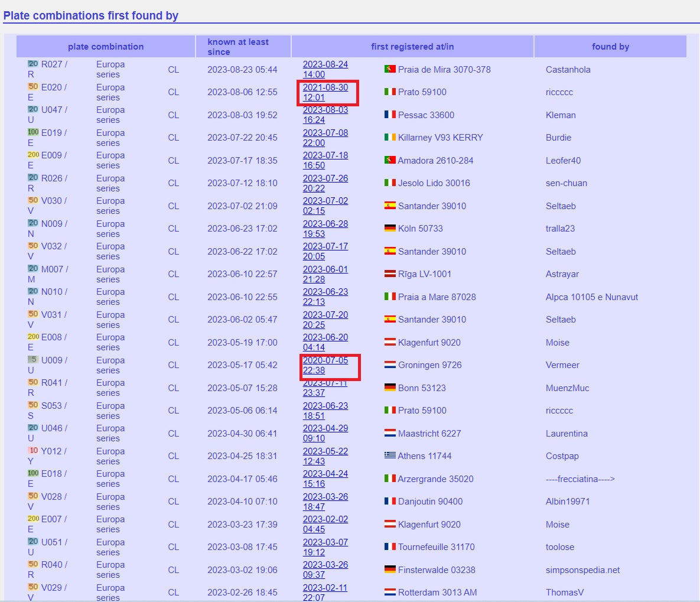Click the Greek flag beside Athens 11744
This screenshot has height=602, width=700.
[390, 455]
